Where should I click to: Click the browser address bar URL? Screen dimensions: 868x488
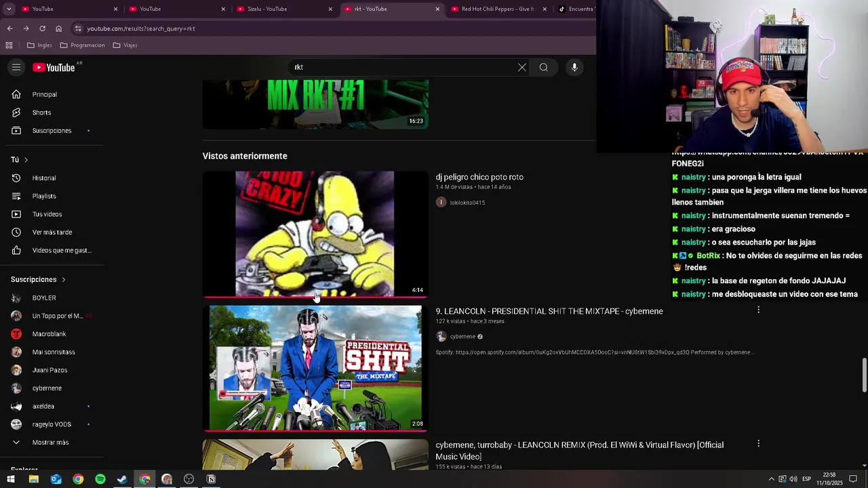(x=141, y=28)
